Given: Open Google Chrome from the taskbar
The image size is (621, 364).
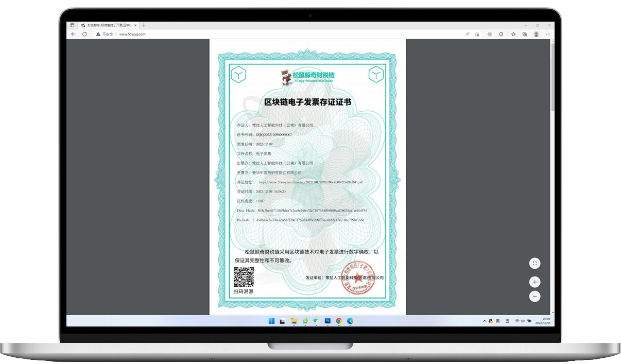Looking at the screenshot, I should click(x=339, y=321).
